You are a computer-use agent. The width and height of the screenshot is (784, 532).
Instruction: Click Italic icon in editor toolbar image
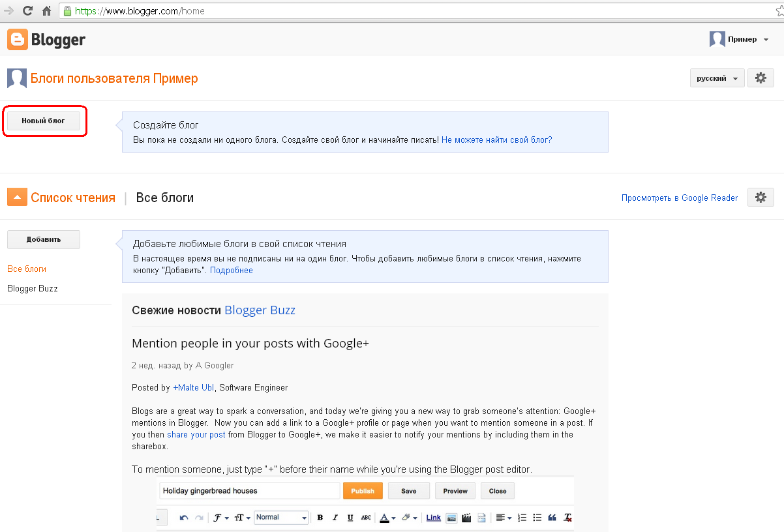tap(335, 518)
